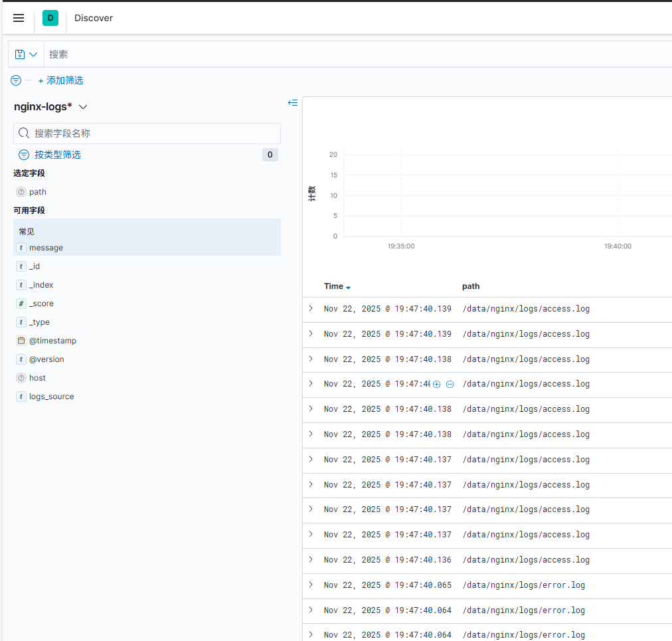Open the hamburger navigation menu
The width and height of the screenshot is (672, 641).
[19, 18]
